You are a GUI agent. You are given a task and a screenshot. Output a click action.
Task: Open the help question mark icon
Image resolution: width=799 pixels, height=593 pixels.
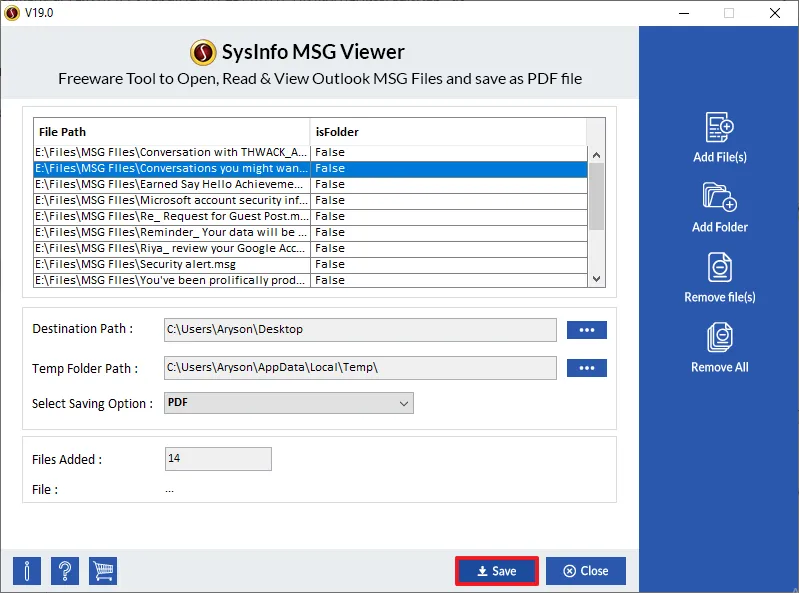tap(65, 571)
